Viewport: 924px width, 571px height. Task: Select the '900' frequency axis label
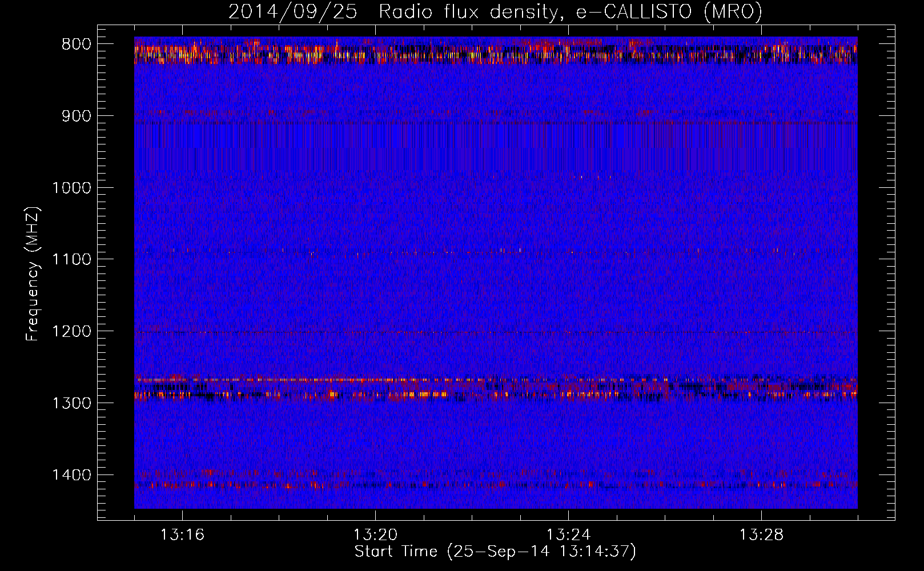pyautogui.click(x=76, y=116)
